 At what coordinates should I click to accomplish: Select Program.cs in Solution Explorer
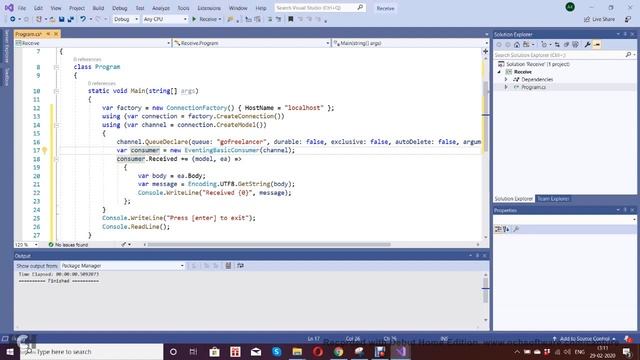click(x=533, y=87)
